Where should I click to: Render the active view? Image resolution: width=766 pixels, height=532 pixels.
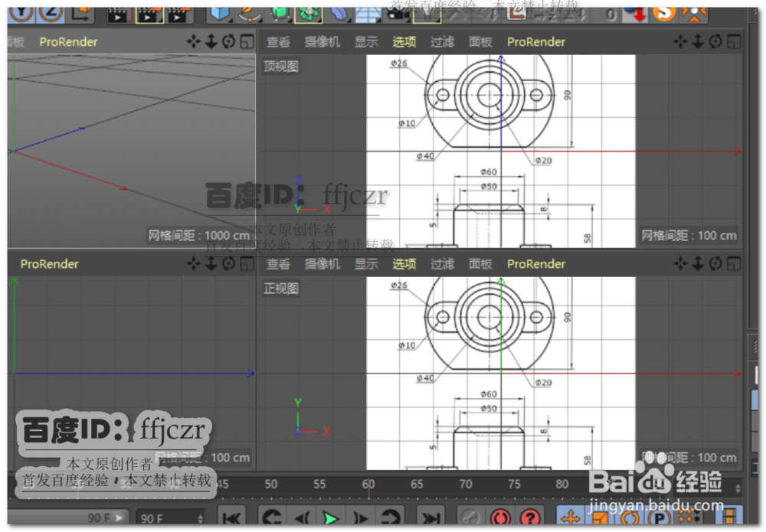[x=119, y=14]
